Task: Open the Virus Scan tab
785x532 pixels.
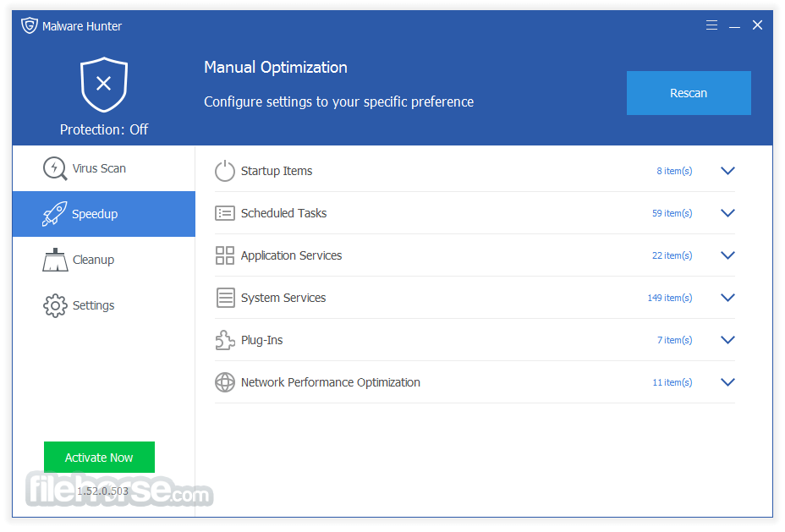Action: coord(104,168)
